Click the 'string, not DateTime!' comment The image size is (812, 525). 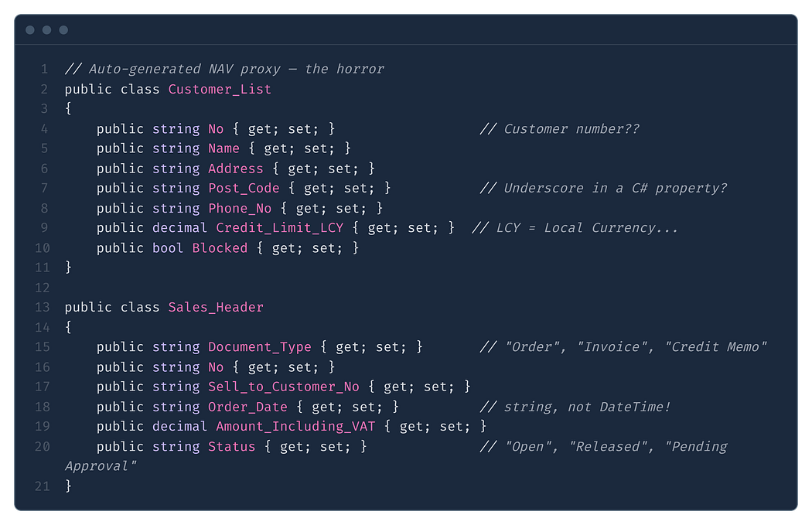575,407
